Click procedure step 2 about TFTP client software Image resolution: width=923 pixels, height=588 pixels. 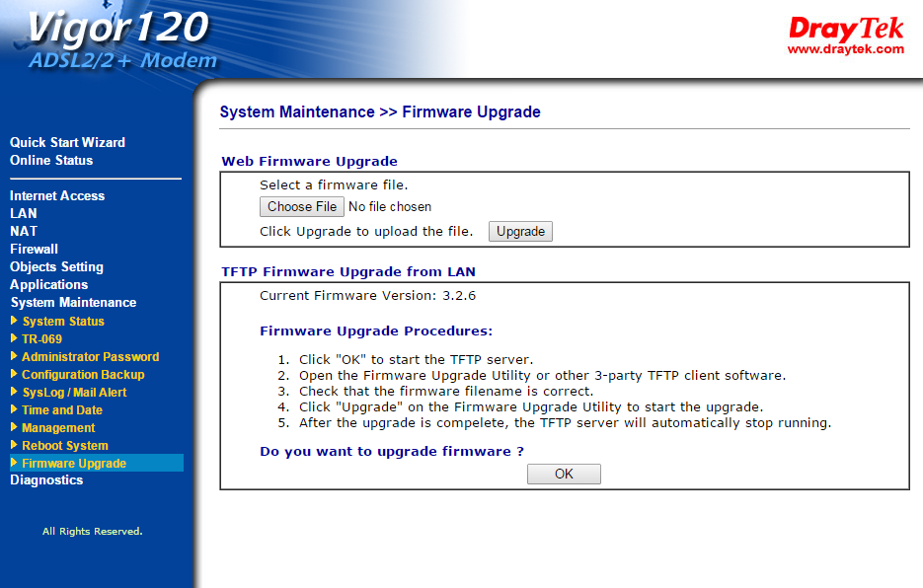(542, 376)
